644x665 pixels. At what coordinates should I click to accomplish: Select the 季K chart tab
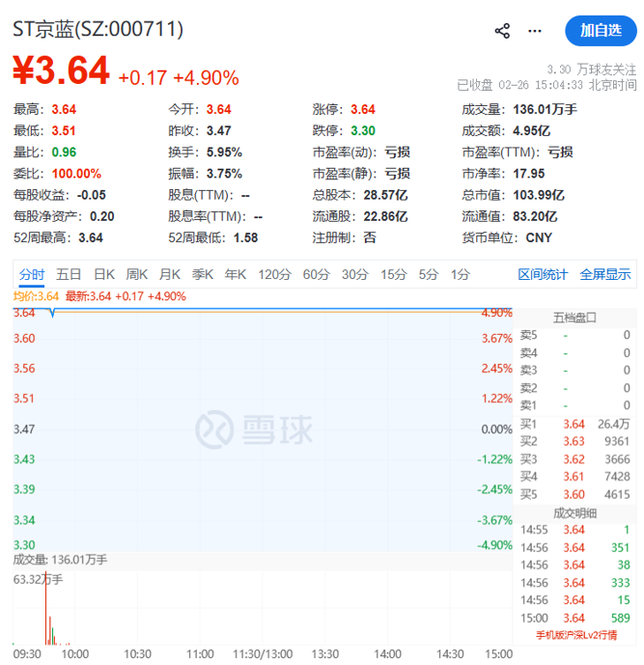203,275
